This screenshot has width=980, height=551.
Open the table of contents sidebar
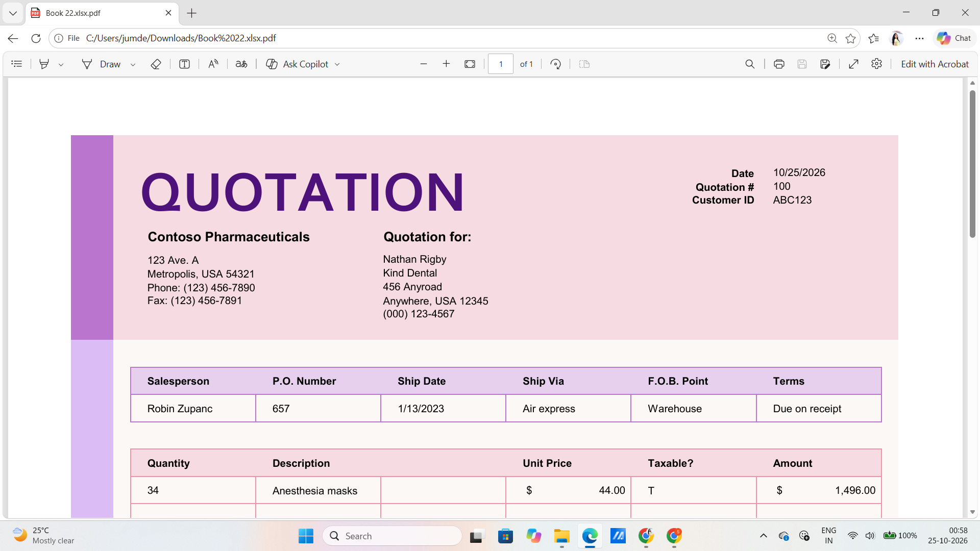(17, 64)
